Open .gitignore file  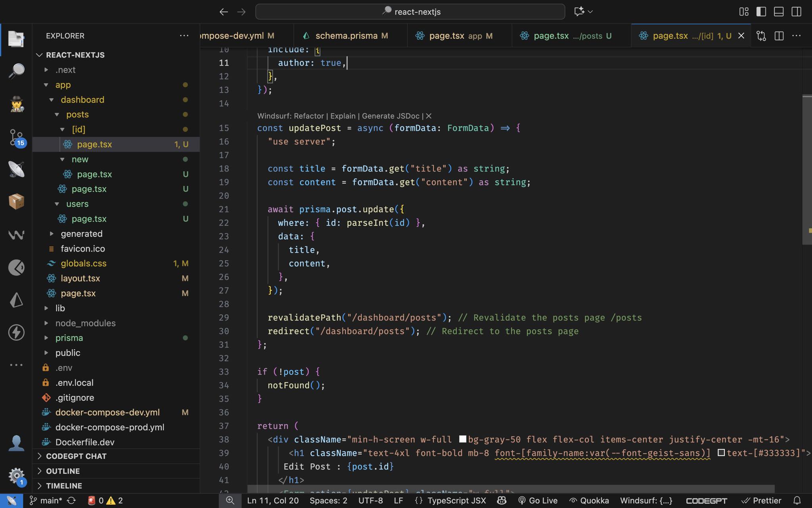coord(116,397)
